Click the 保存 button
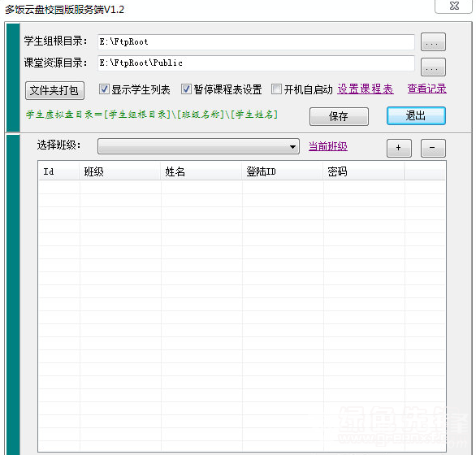 click(x=339, y=116)
